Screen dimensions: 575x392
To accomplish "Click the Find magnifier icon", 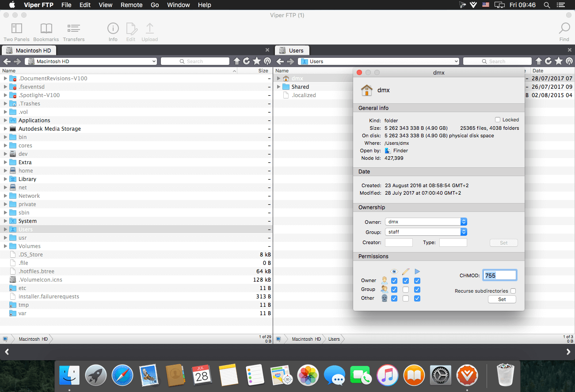I will click(x=564, y=29).
